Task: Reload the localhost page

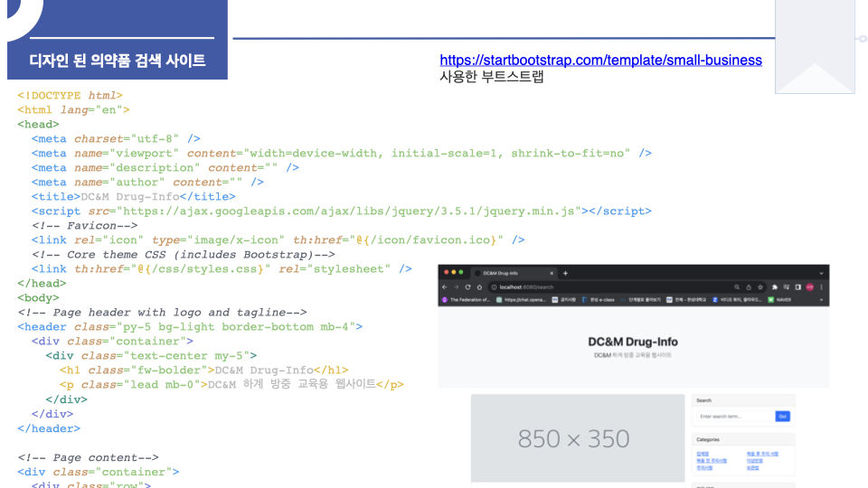Action: [467, 287]
